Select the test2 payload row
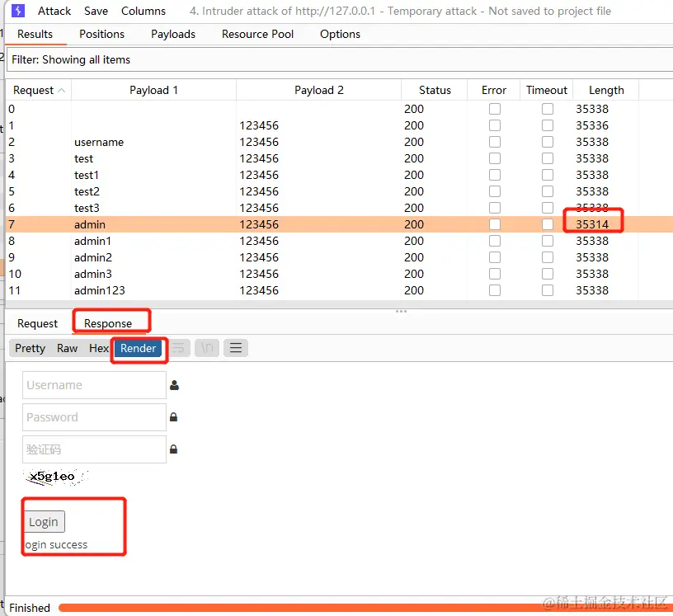 tap(339, 191)
